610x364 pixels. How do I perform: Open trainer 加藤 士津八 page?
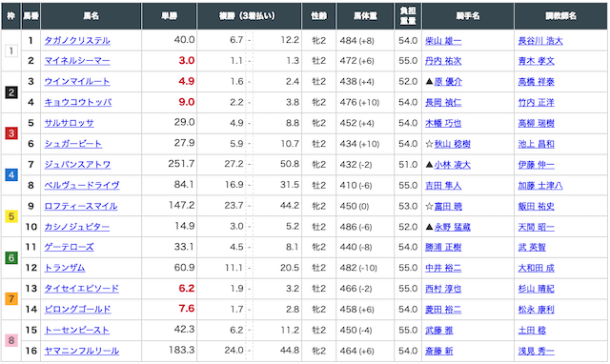click(x=540, y=186)
